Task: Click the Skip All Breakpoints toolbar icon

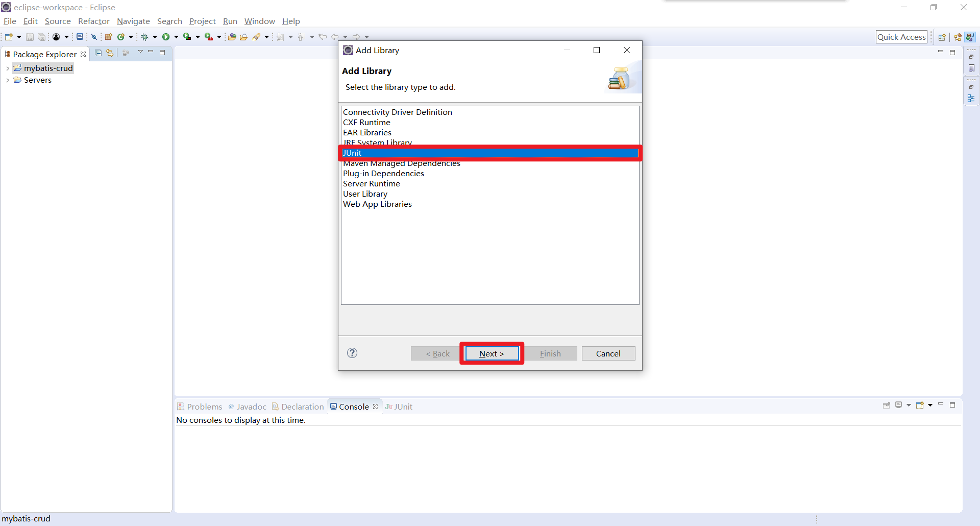Action: pyautogui.click(x=94, y=37)
